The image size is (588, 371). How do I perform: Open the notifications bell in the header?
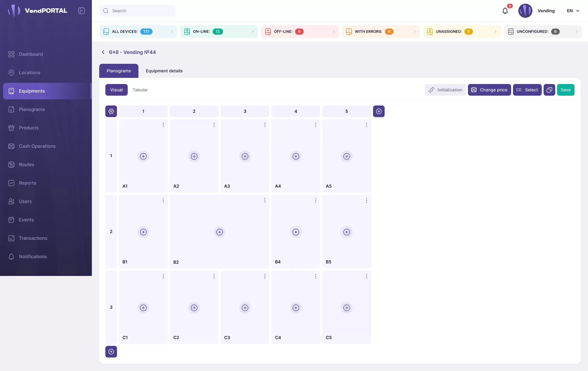505,11
